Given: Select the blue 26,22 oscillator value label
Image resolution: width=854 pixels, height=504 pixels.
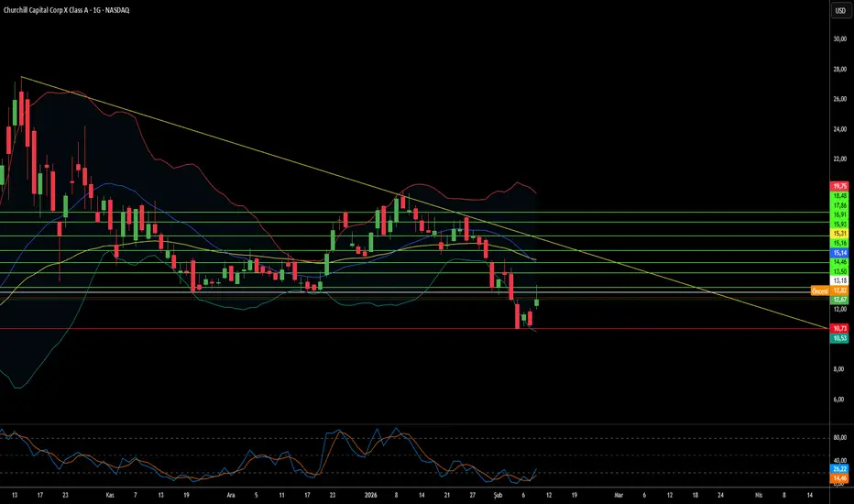Looking at the screenshot, I should tap(838, 469).
